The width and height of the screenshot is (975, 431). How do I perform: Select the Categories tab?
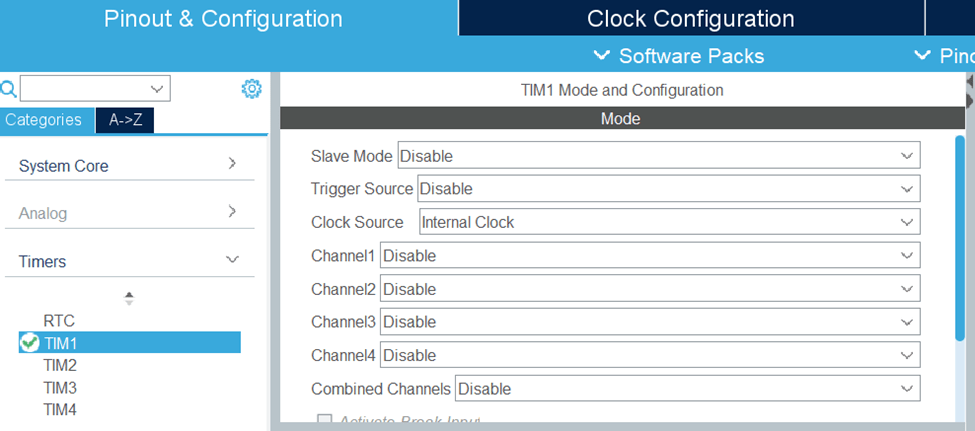(x=43, y=120)
